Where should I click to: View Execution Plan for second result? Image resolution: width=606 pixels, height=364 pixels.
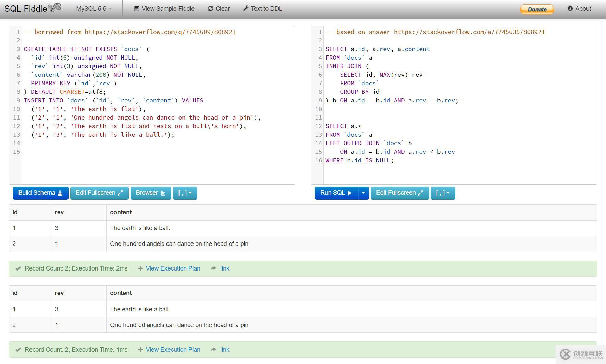173,350
